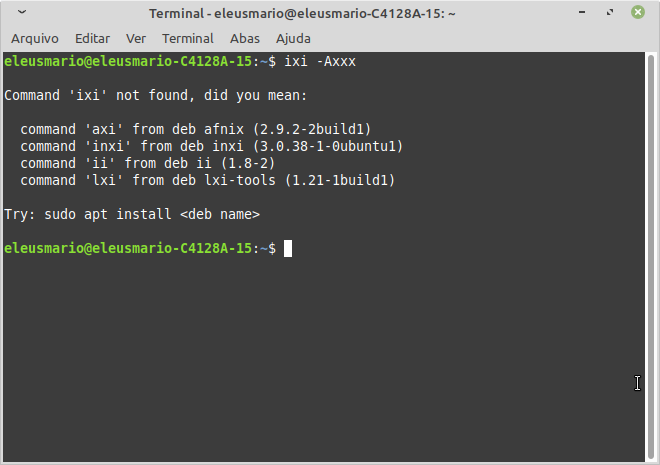Expand the window menu chevron in title bar
This screenshot has width=660, height=465.
(22, 12)
